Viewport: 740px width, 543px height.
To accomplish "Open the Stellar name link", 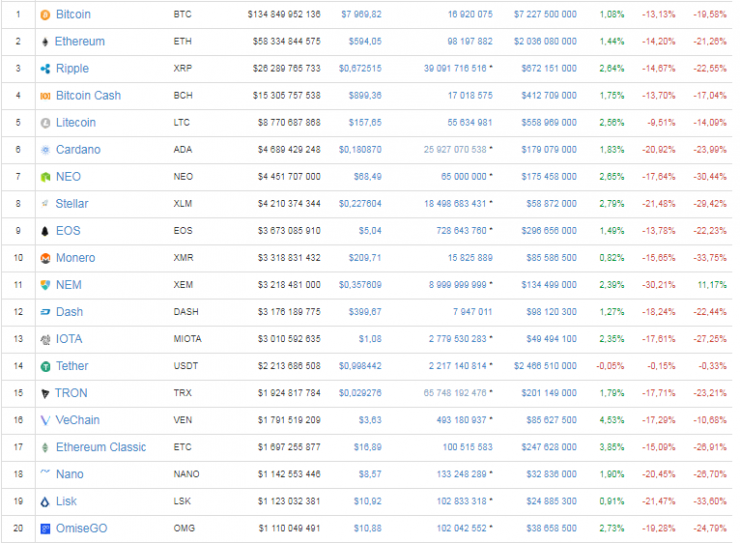I will point(72,204).
